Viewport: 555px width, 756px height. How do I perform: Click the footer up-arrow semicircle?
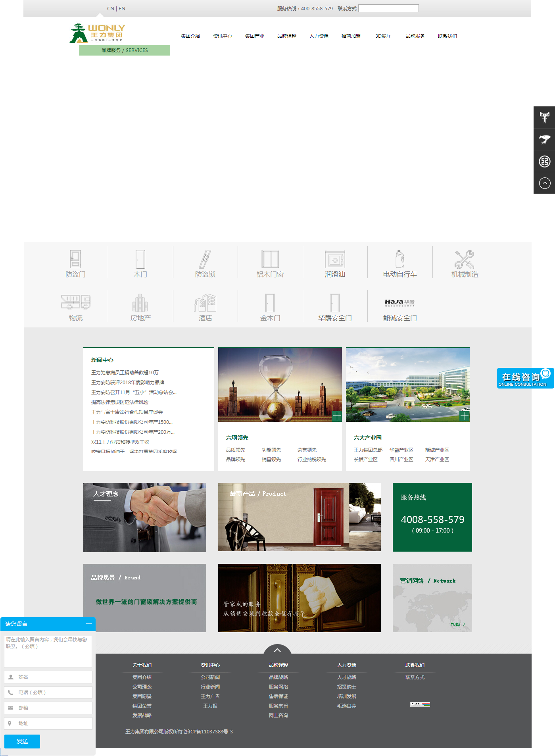[x=277, y=649]
